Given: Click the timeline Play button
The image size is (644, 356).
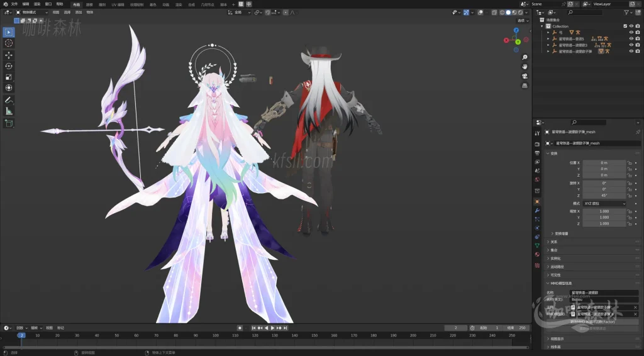Looking at the screenshot, I should (x=272, y=328).
